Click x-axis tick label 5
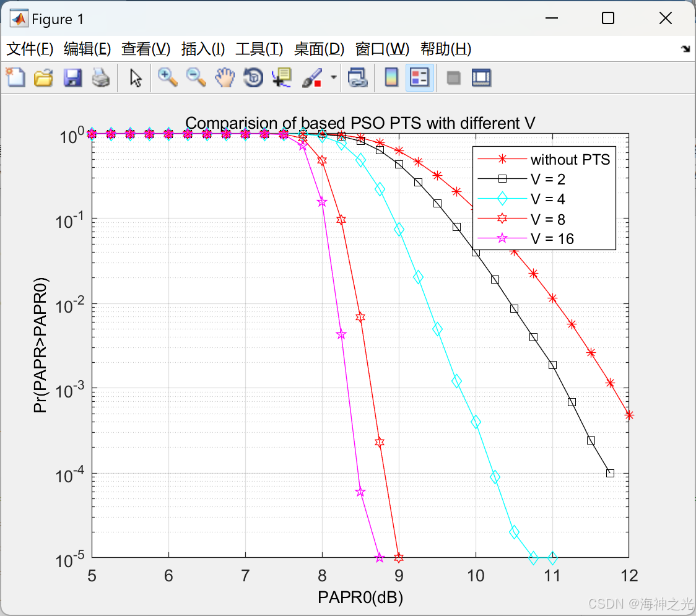The width and height of the screenshot is (696, 616). 92,576
